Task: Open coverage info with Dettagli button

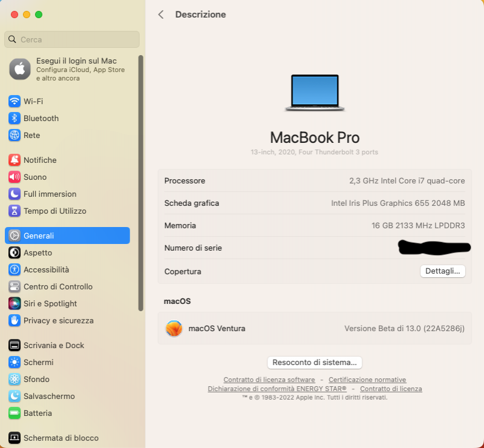Action: coord(442,271)
